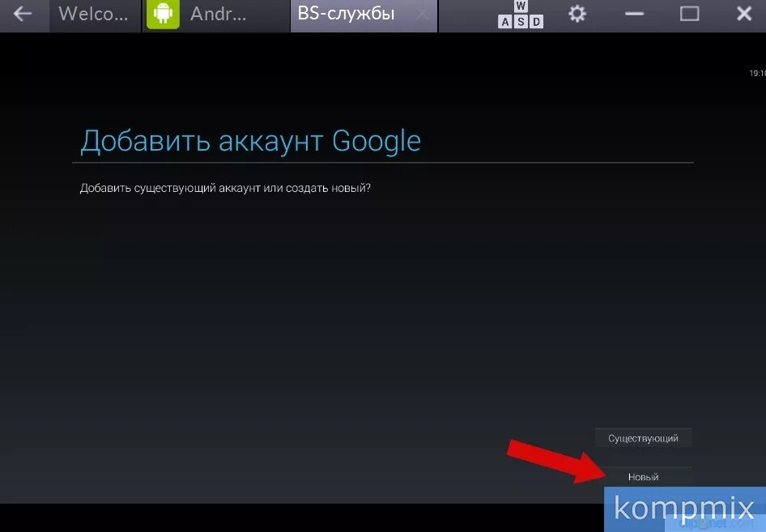
Task: Click the clock time in the corner
Action: pyautogui.click(x=758, y=73)
